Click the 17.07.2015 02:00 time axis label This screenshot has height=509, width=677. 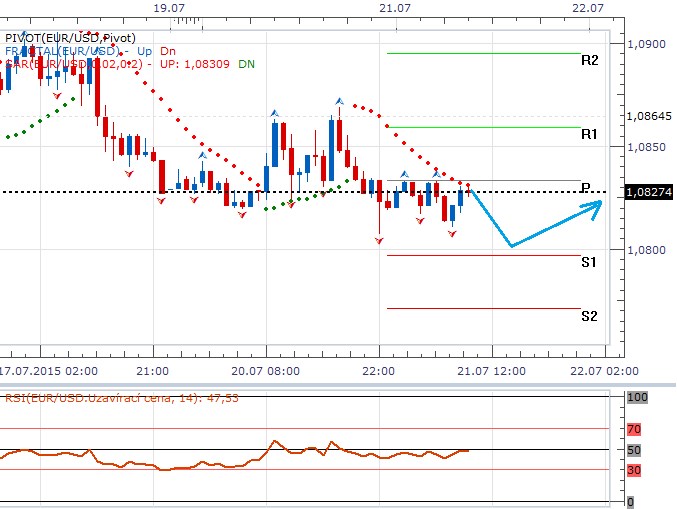pos(48,369)
